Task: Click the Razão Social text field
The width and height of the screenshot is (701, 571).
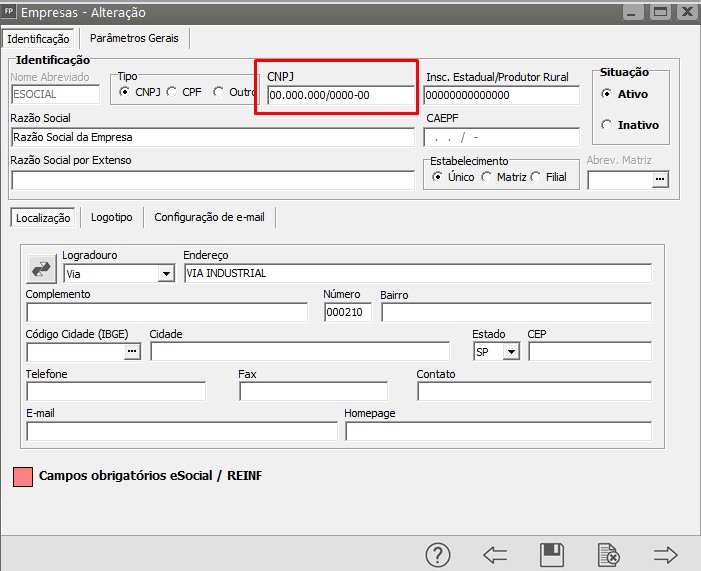Action: [x=212, y=137]
